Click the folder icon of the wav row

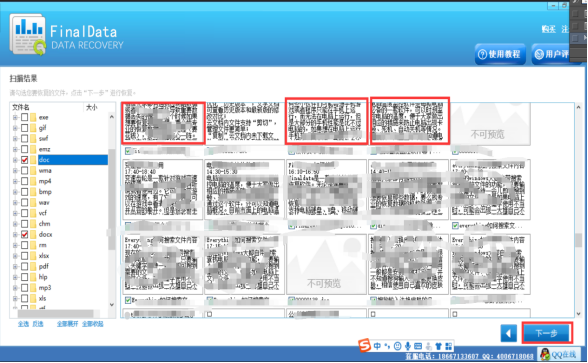point(34,202)
